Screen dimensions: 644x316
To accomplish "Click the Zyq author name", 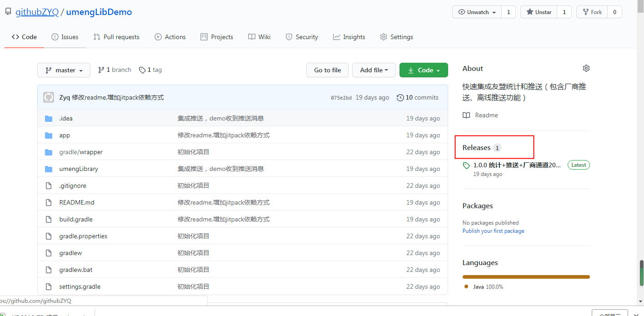I will click(65, 97).
